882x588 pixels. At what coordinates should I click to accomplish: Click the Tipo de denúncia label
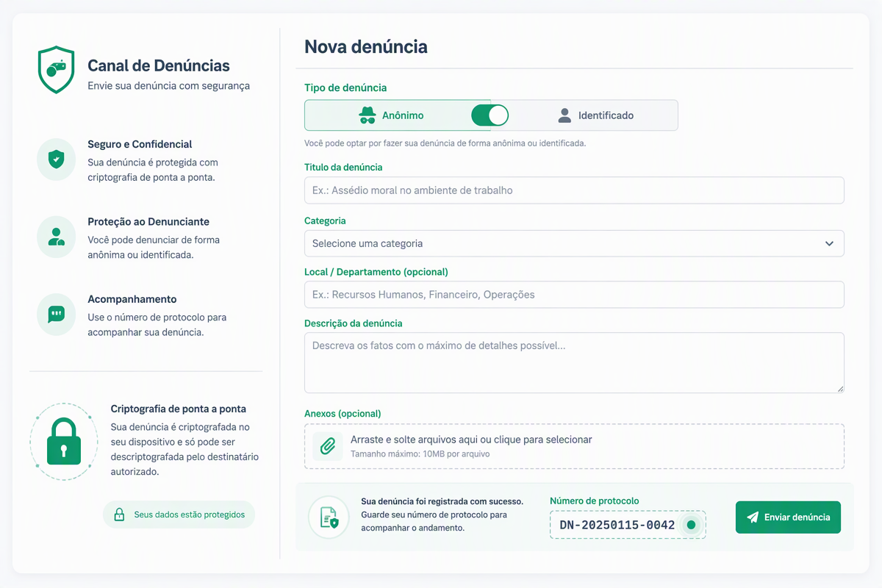(345, 87)
